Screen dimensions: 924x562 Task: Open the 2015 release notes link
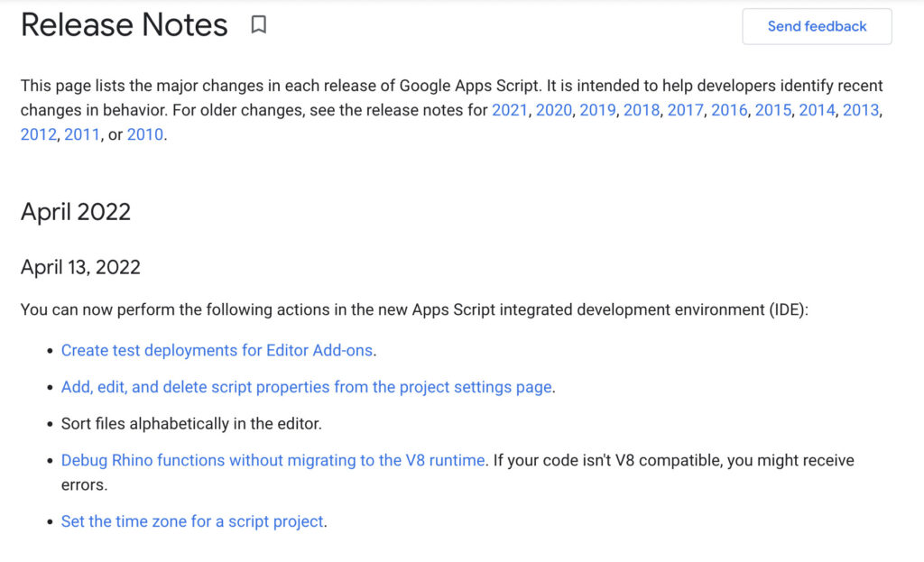click(773, 110)
